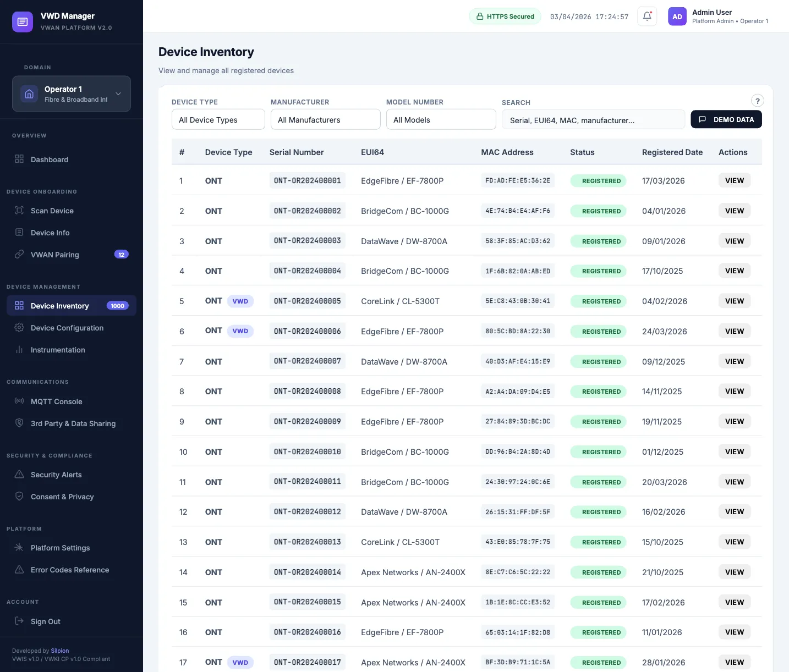Follow the Silpion developer link

60,651
